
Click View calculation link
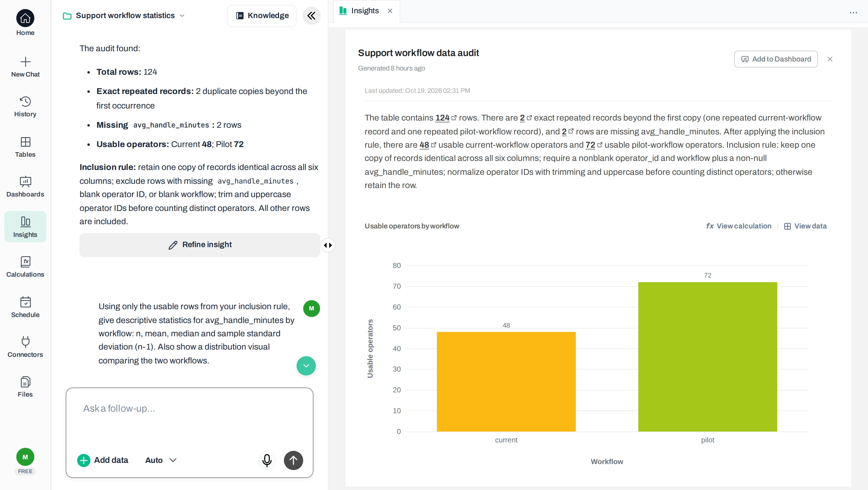point(739,226)
